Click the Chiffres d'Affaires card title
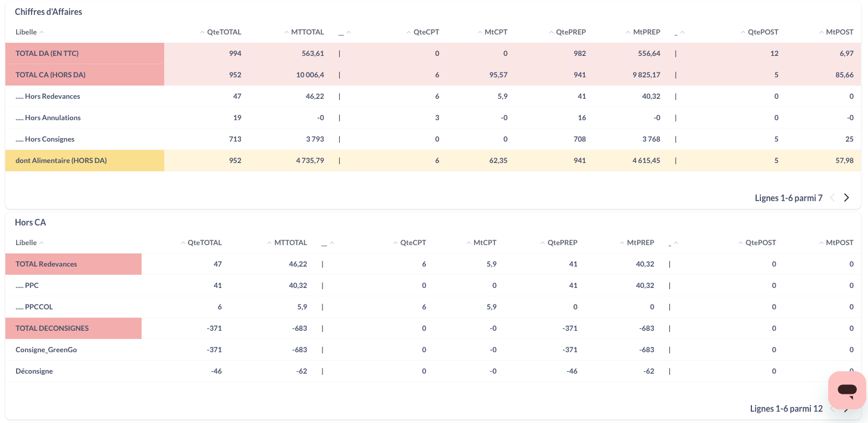This screenshot has width=868, height=423. (48, 12)
